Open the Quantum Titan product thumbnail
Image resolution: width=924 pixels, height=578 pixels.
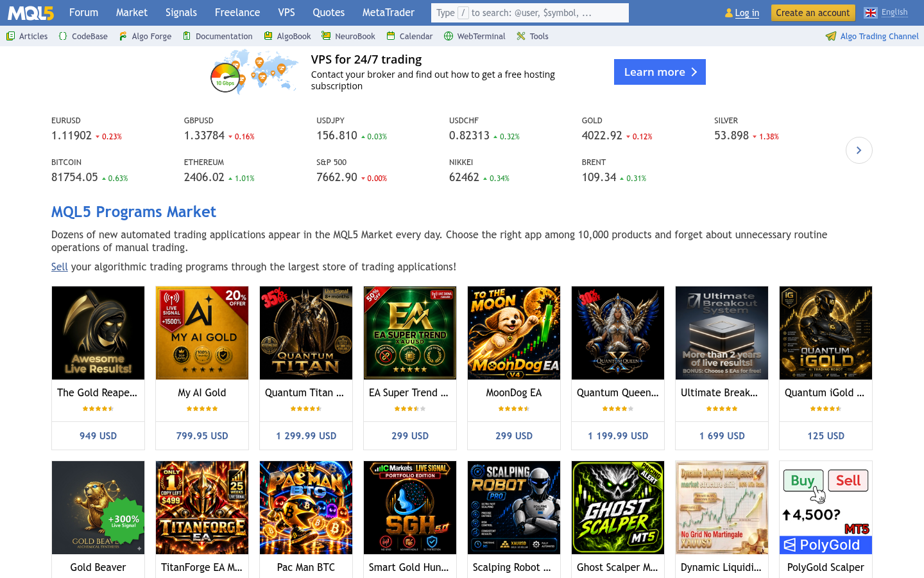(306, 333)
